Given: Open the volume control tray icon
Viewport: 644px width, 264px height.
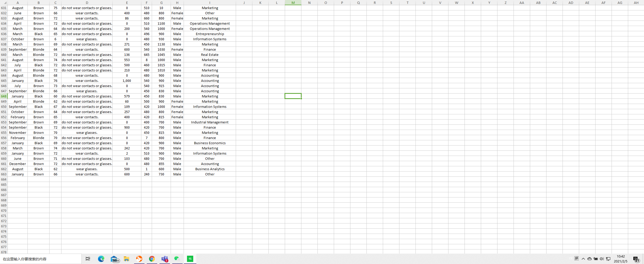Looking at the screenshot, I should (x=602, y=259).
